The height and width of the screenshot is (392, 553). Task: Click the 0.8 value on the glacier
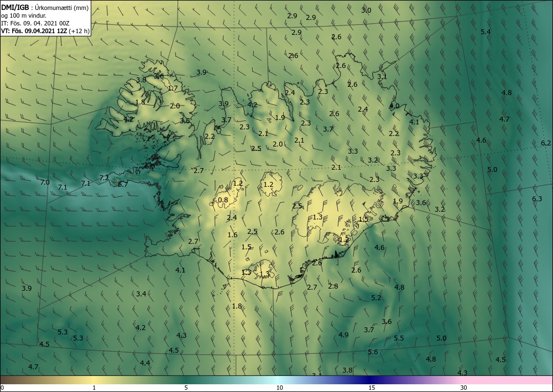[x=223, y=200]
